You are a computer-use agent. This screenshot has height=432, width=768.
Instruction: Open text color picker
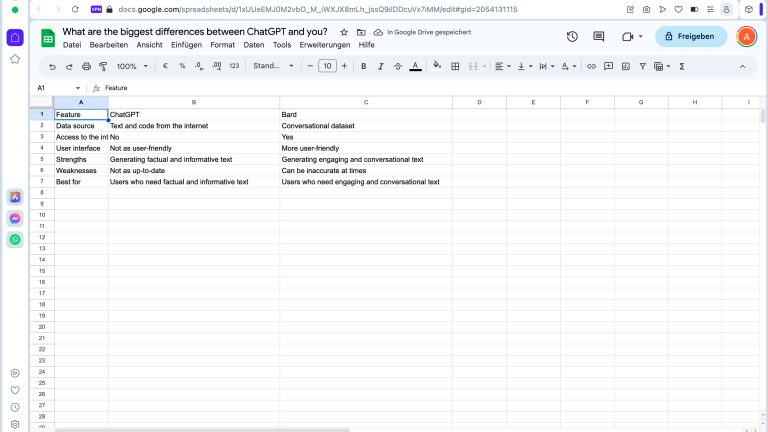[415, 66]
